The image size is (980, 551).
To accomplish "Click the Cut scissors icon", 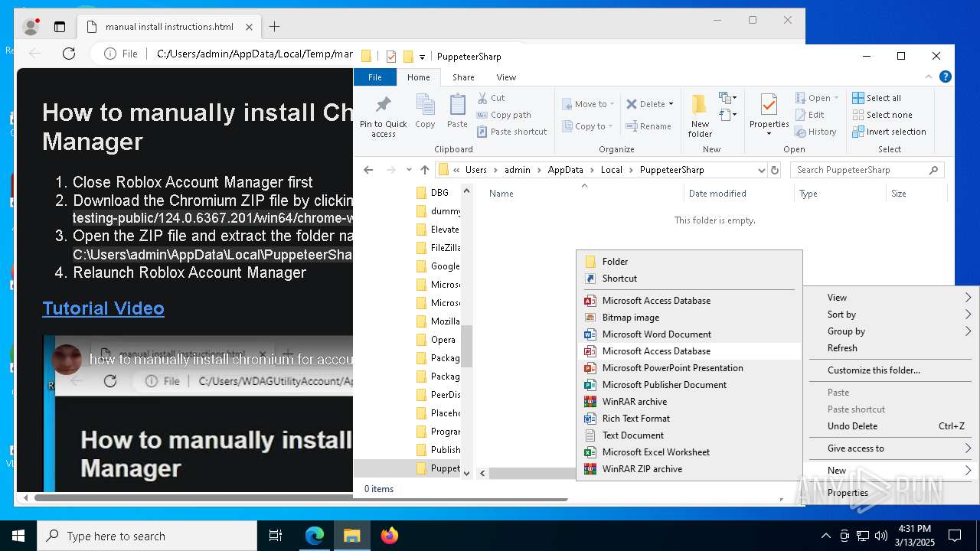I will click(x=482, y=98).
